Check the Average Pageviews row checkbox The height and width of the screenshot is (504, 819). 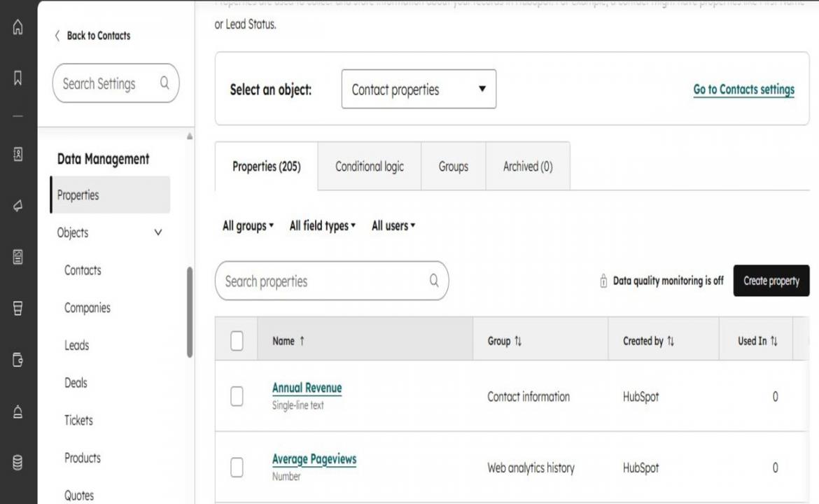(237, 467)
